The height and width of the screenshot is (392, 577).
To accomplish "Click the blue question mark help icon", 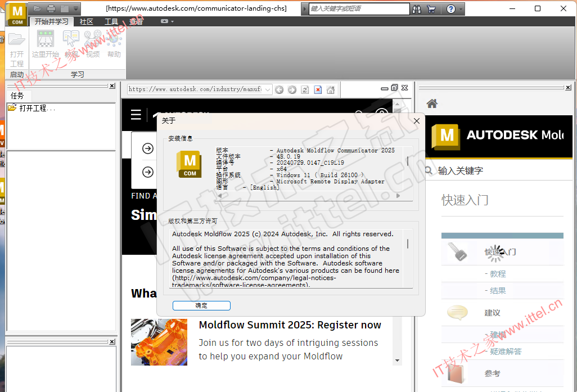I will [451, 9].
